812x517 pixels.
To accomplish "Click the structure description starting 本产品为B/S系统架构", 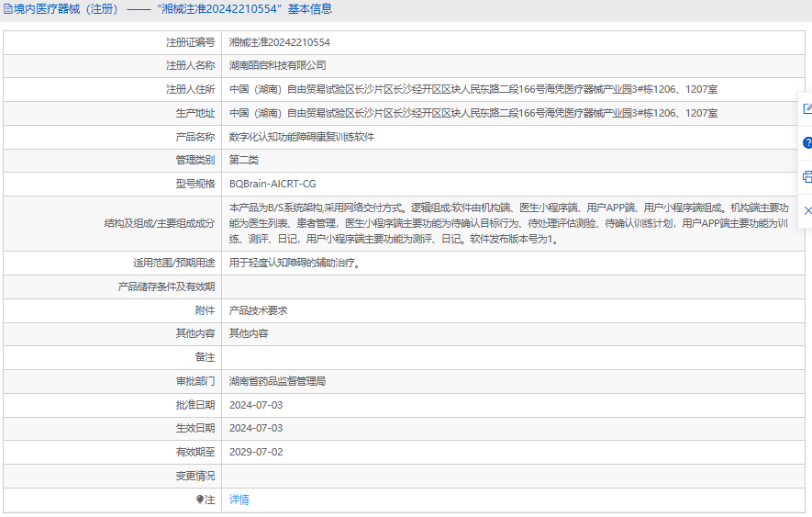I will [509, 223].
